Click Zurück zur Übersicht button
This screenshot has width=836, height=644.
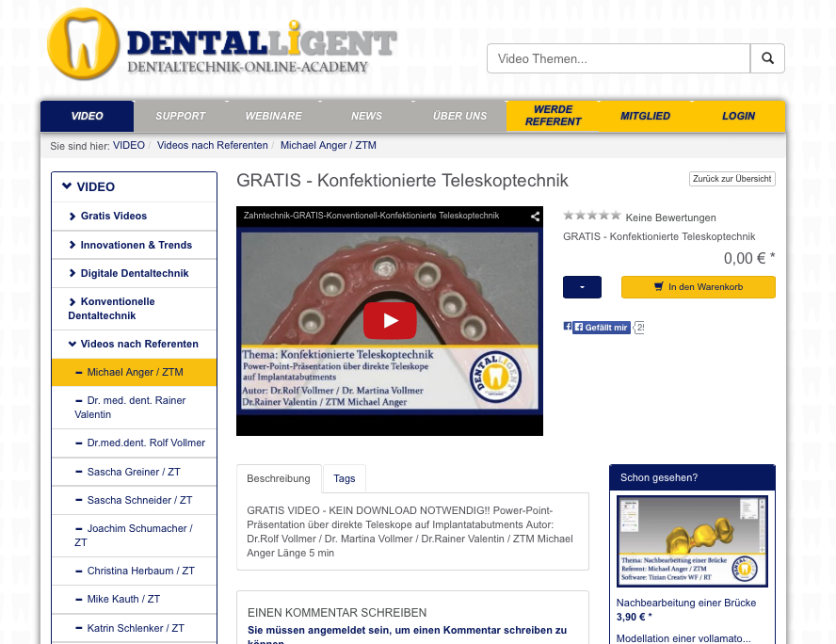tap(732, 179)
